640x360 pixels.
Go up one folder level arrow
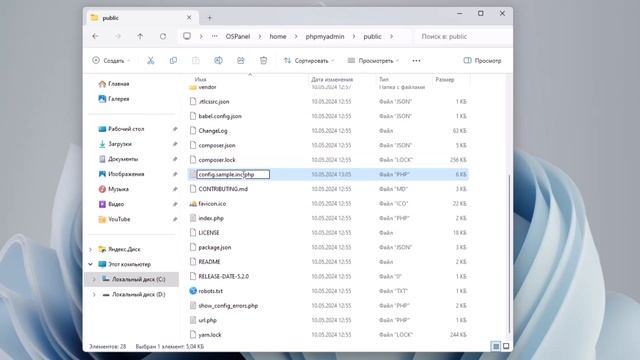click(x=140, y=36)
